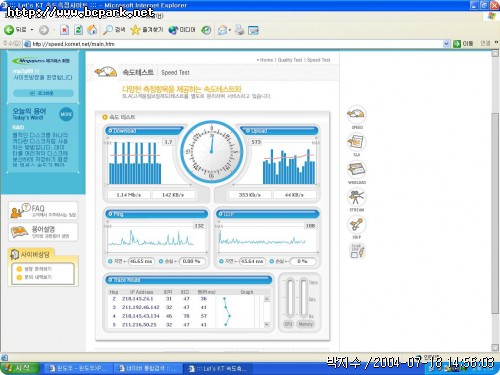Click the Memory usage meter bar

(x=304, y=298)
